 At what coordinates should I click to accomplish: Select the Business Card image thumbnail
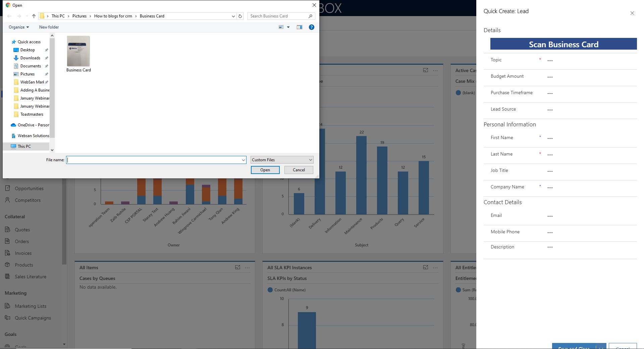(x=78, y=51)
